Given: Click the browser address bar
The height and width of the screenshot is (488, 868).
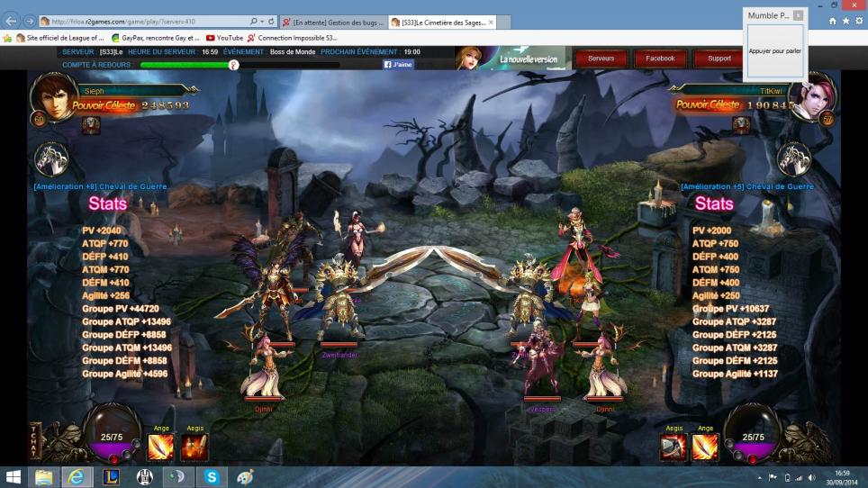Looking at the screenshot, I should click(153, 21).
